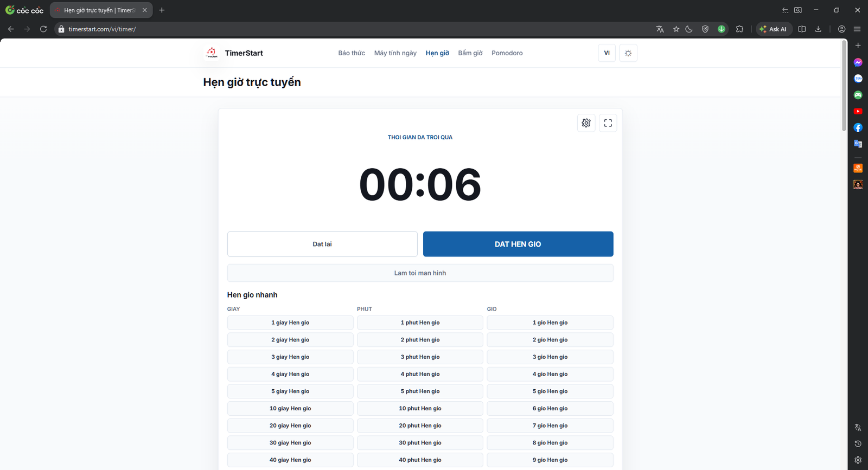The image size is (868, 470).
Task: Go to the Báo thức menu item
Action: (x=352, y=53)
